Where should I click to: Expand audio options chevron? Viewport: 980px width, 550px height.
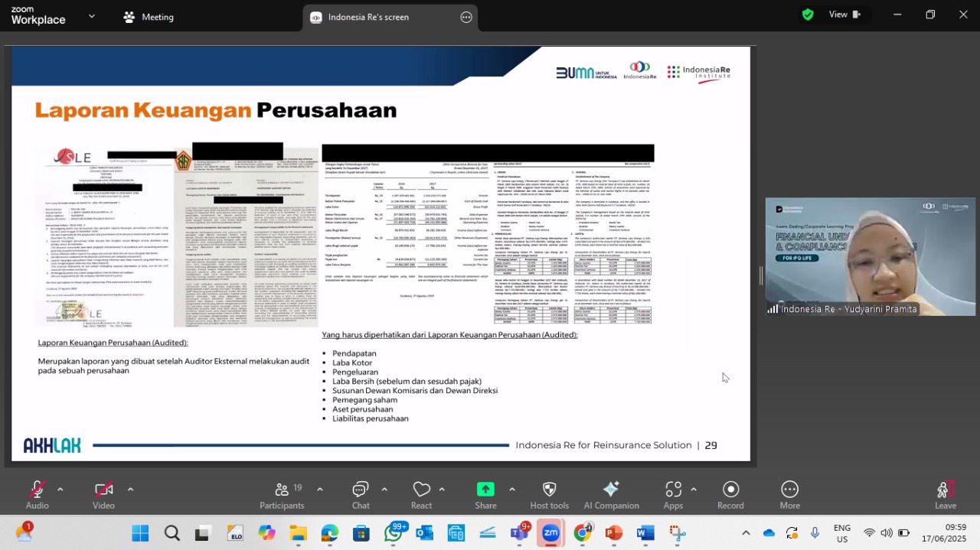pyautogui.click(x=60, y=489)
